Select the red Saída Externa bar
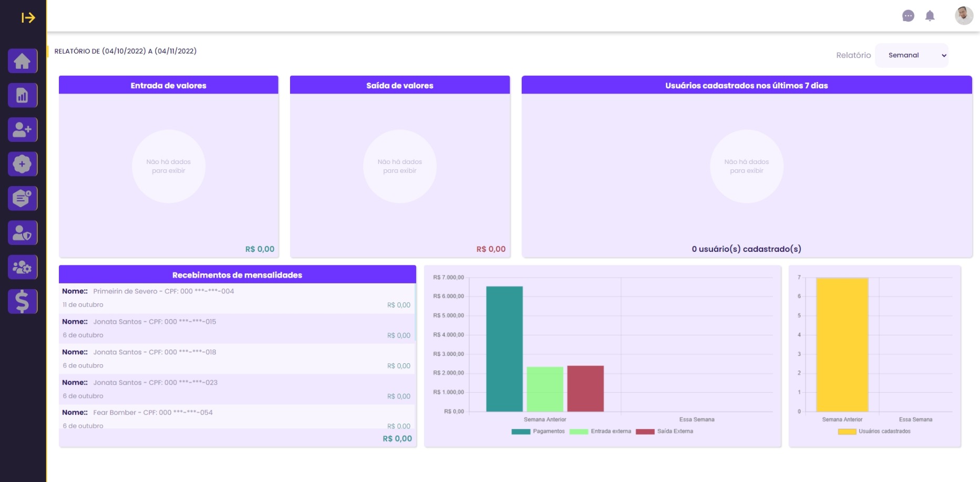 pos(585,388)
